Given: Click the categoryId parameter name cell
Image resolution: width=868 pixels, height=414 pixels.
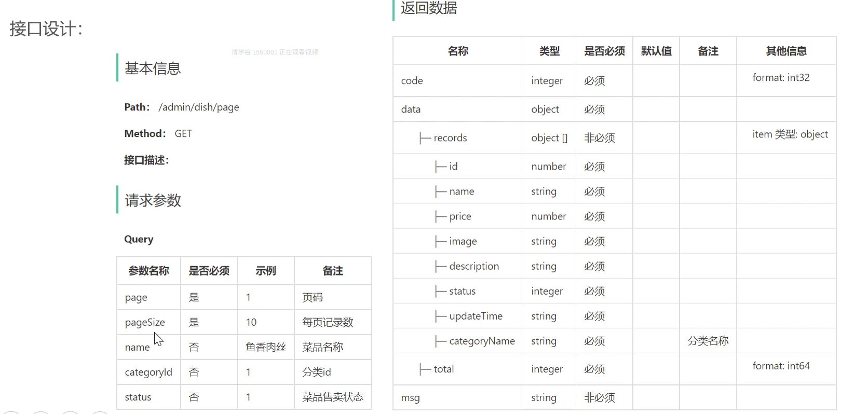Looking at the screenshot, I should pyautogui.click(x=148, y=372).
